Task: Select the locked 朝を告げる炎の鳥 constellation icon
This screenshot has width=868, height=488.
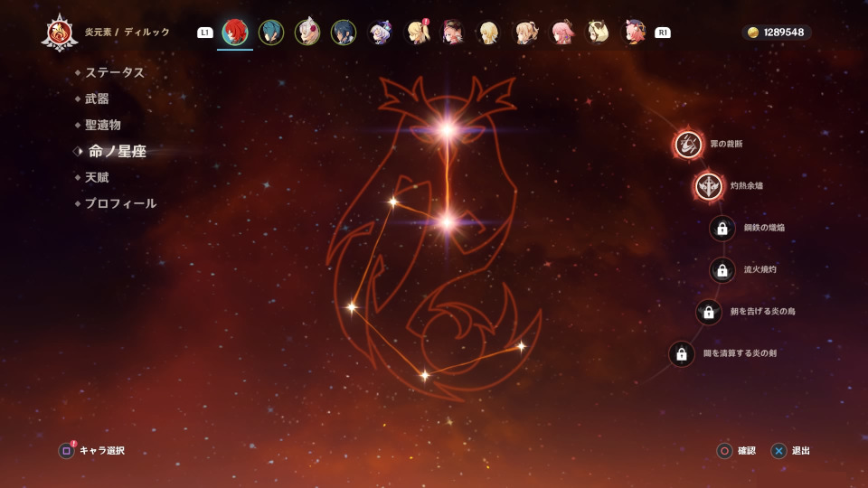Action: pyautogui.click(x=709, y=312)
